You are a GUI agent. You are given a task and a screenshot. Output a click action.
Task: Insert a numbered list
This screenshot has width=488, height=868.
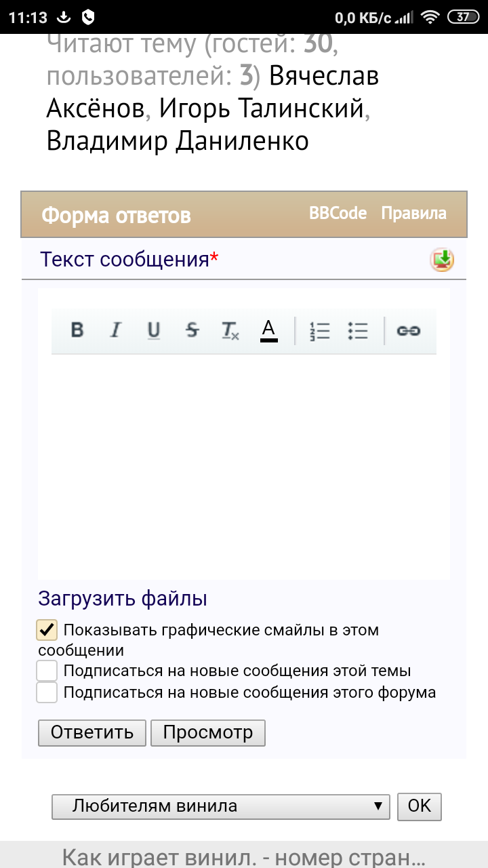click(319, 330)
